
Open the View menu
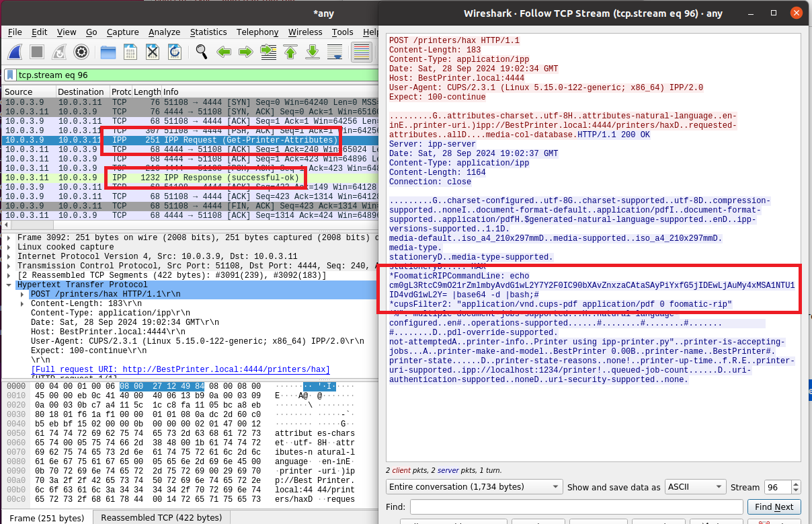tap(67, 32)
